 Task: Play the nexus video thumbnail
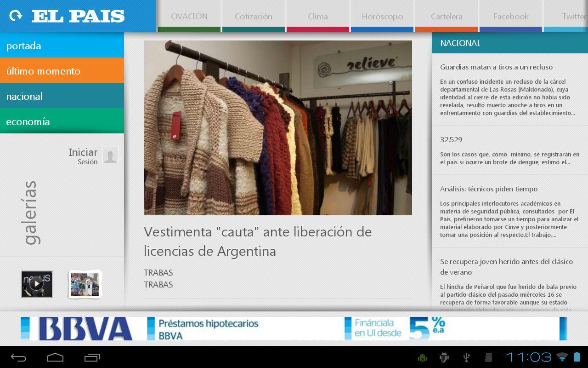point(36,284)
